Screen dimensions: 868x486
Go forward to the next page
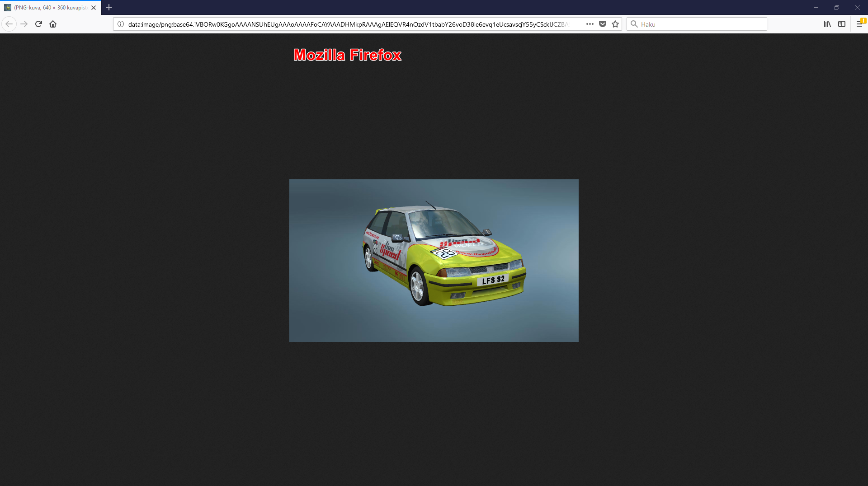point(24,24)
